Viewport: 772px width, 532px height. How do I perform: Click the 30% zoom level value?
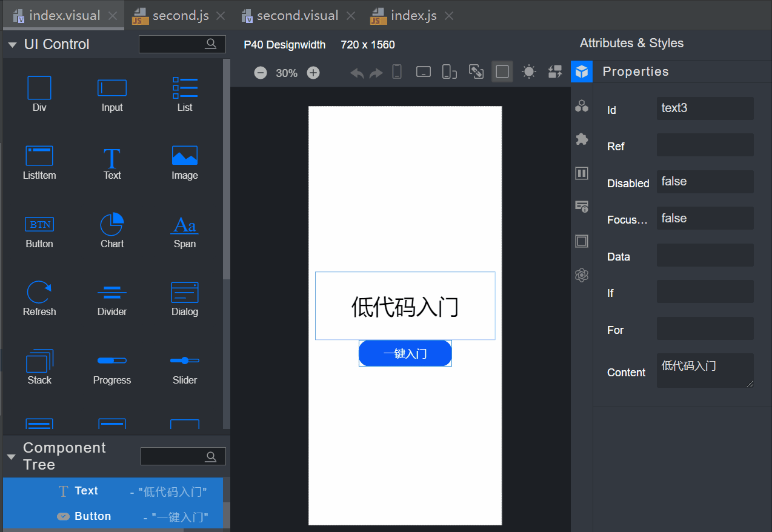[287, 73]
